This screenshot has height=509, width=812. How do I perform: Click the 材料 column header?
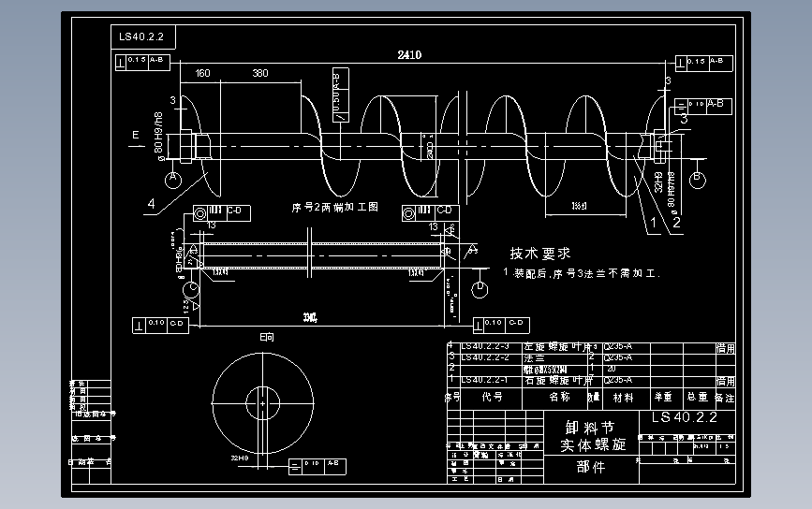tap(623, 398)
